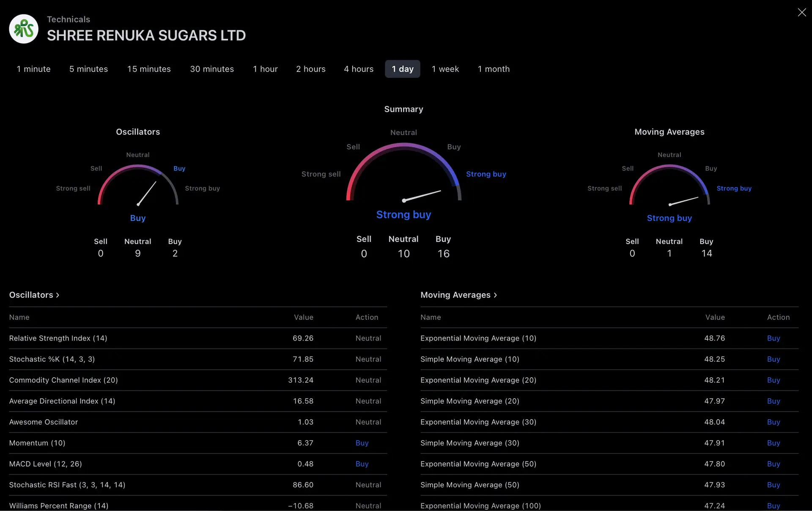Click the Oscillators Buy rating below gauge

[138, 218]
